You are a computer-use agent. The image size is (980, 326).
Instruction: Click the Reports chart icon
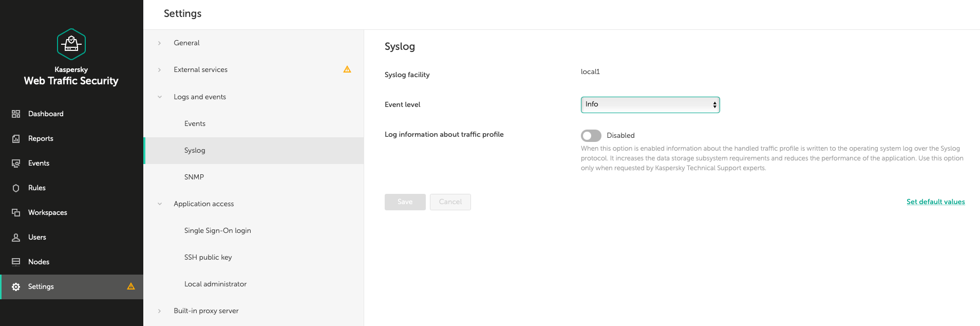coord(16,138)
